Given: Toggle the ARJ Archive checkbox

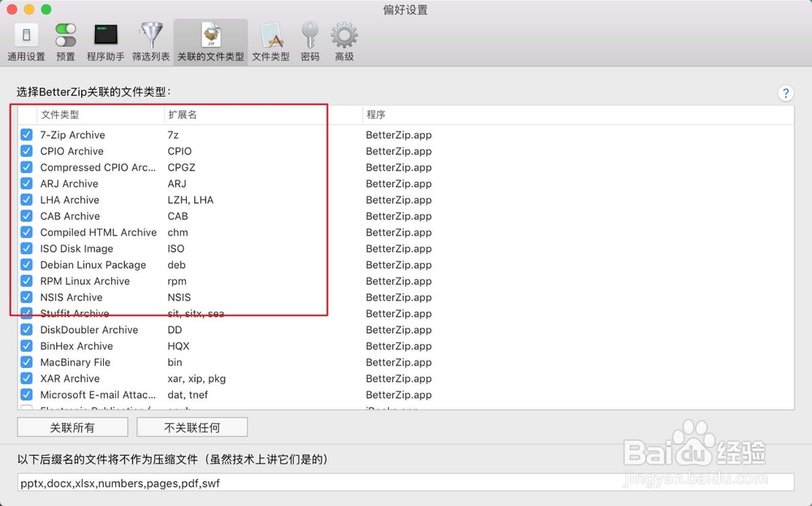Looking at the screenshot, I should tap(27, 184).
